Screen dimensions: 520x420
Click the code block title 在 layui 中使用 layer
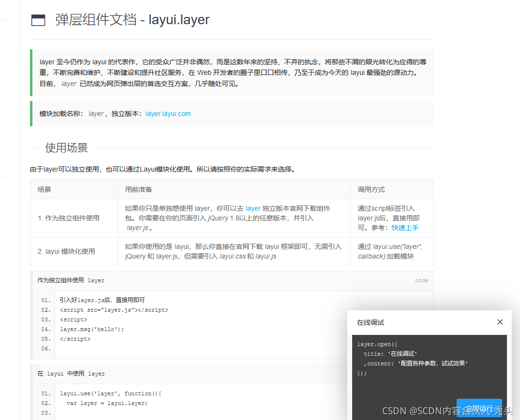[x=71, y=374]
